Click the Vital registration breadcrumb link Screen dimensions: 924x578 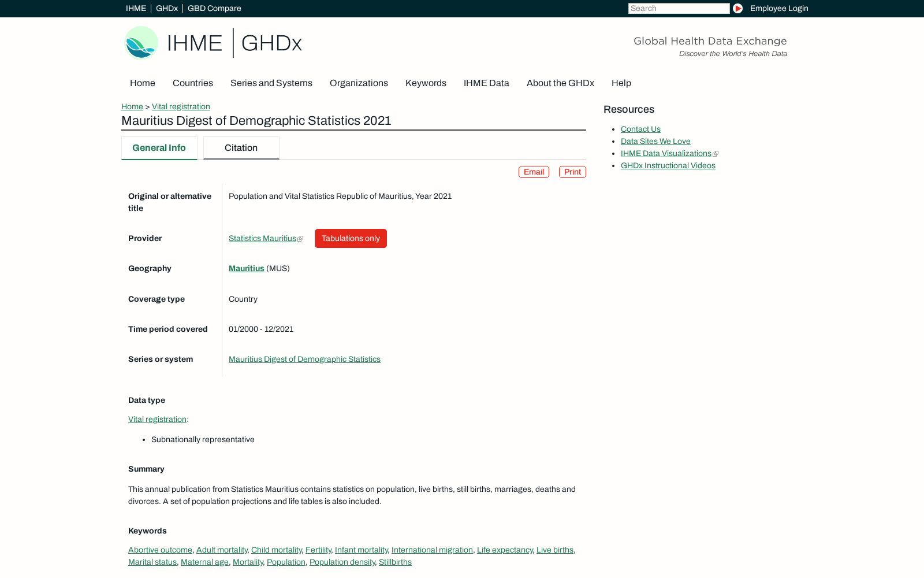181,107
